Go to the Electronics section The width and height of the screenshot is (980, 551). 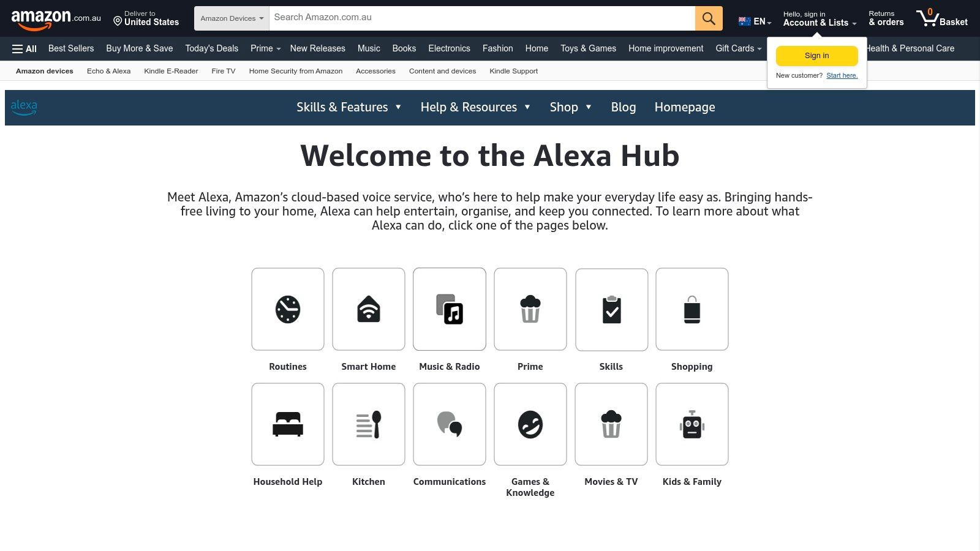(x=449, y=48)
